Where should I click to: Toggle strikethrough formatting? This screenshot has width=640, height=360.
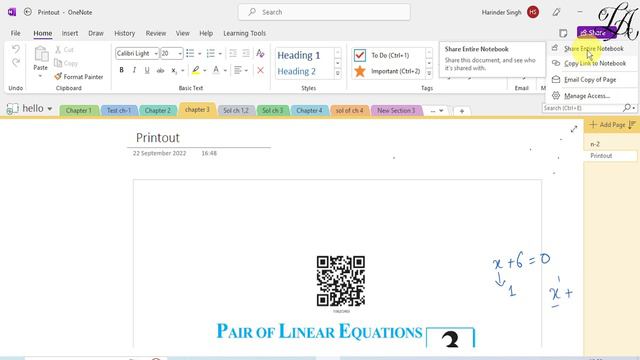click(160, 70)
